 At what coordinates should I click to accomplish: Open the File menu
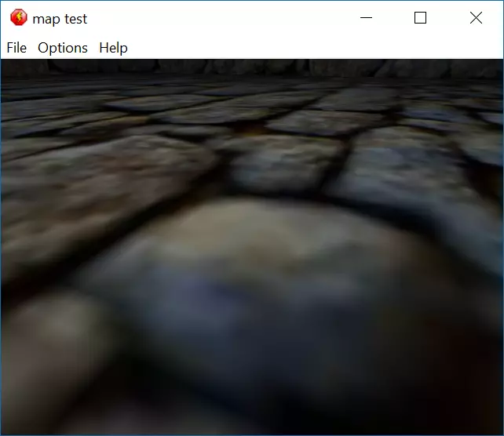[x=16, y=48]
